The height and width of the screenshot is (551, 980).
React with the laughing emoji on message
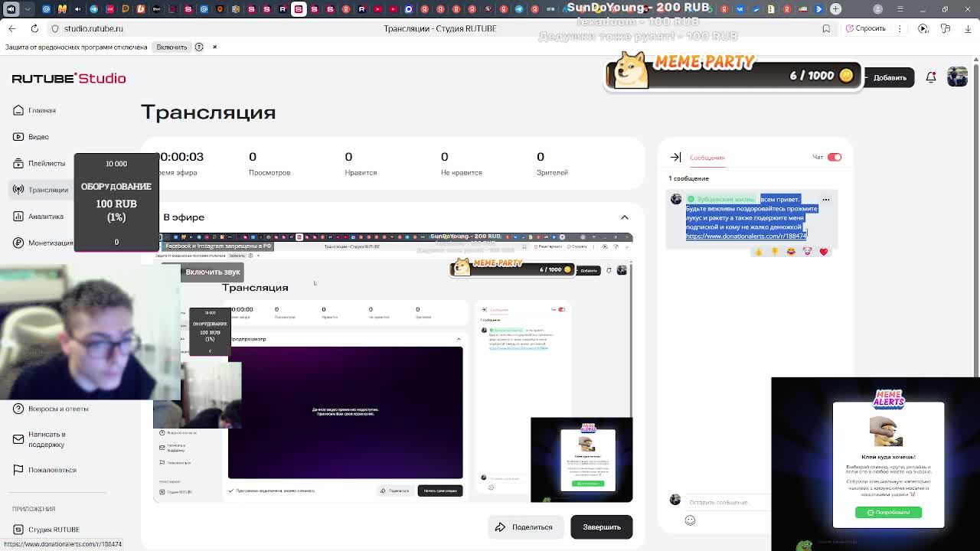[x=791, y=251]
